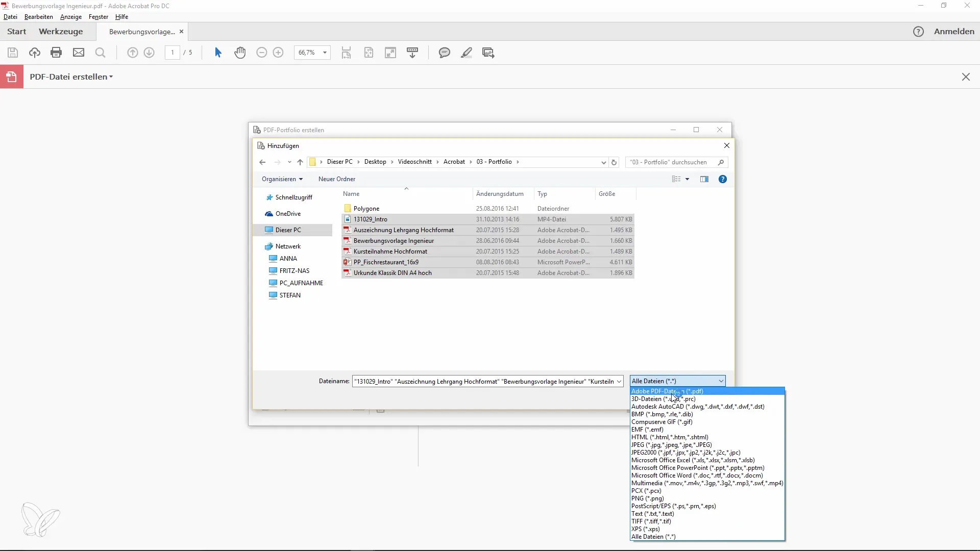Choose PNG (*.png) filter option
980x551 pixels.
[x=707, y=498]
